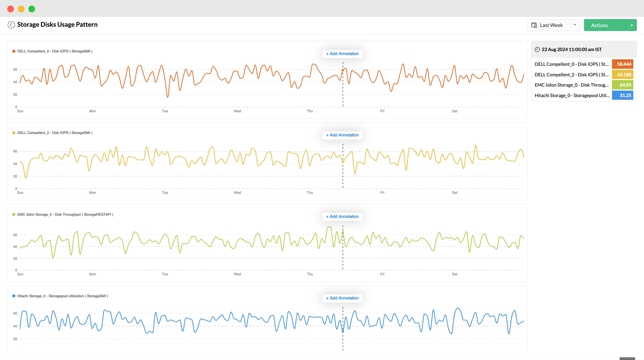This screenshot has height=360, width=644.
Task: Add annotation on DELL Compellent_2 chart
Action: pyautogui.click(x=342, y=135)
